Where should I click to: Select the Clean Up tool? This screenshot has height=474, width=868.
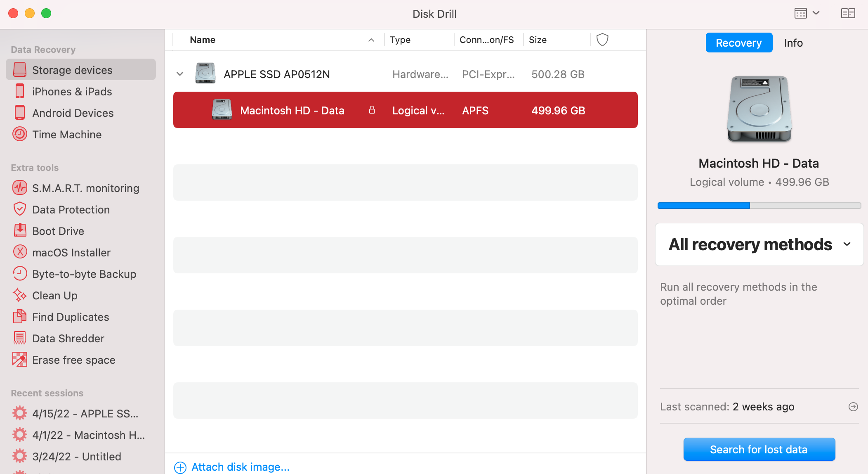click(x=54, y=295)
